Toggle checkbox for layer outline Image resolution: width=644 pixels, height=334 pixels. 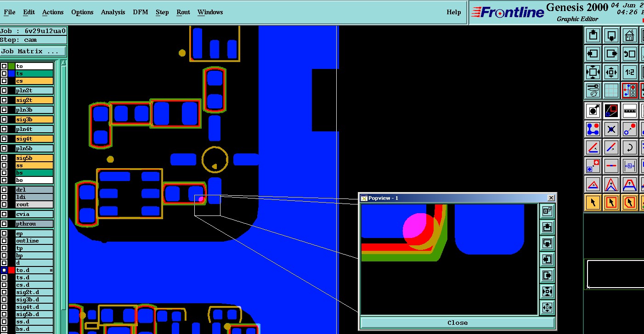[4, 241]
